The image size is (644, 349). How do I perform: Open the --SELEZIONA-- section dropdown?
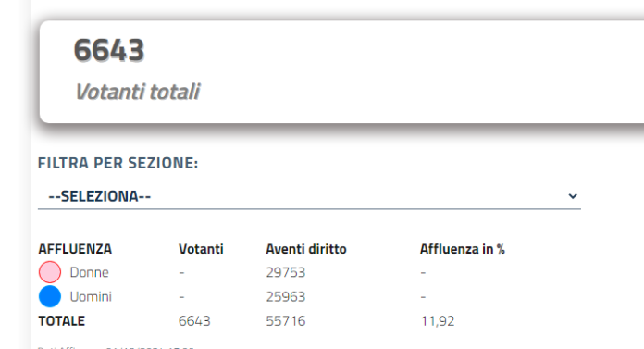309,196
